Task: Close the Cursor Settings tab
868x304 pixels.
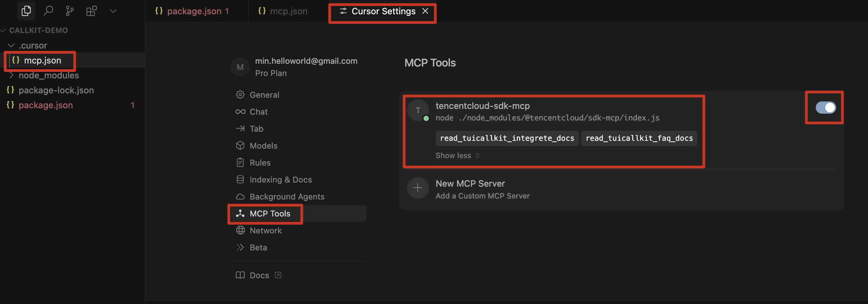Action: pos(425,11)
